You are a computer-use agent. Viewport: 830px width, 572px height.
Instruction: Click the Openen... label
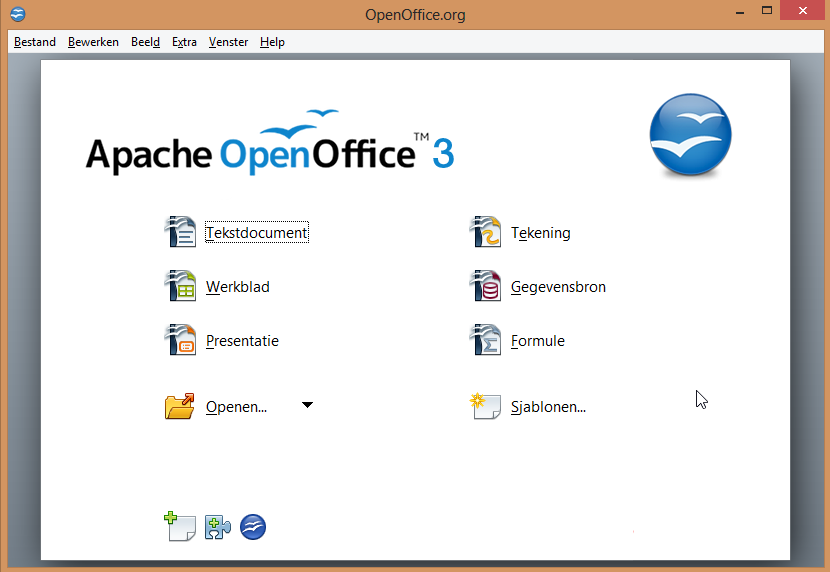coord(236,407)
